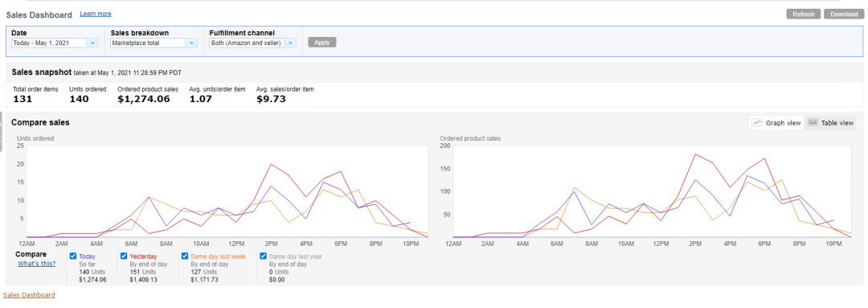The width and height of the screenshot is (868, 308).
Task: Click the Today legend label
Action: 87,257
